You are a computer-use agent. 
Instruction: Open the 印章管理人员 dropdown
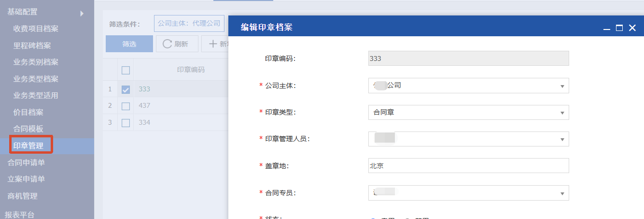468,139
